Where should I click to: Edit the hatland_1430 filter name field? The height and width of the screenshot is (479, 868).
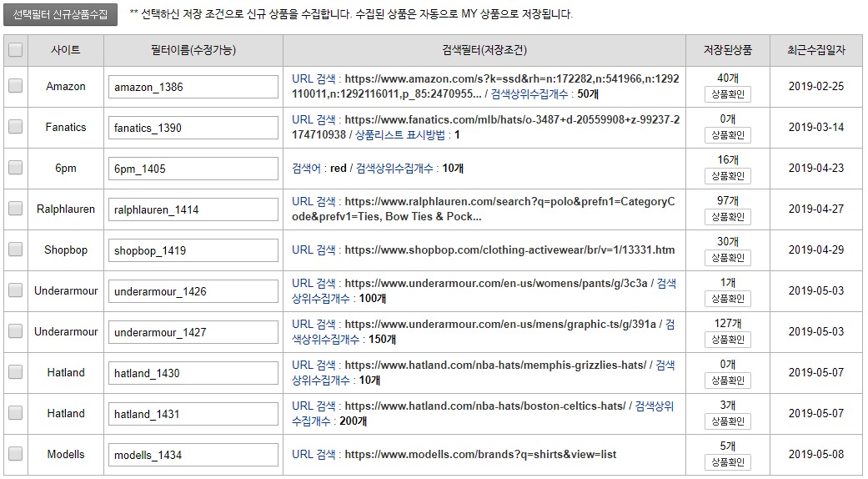193,373
